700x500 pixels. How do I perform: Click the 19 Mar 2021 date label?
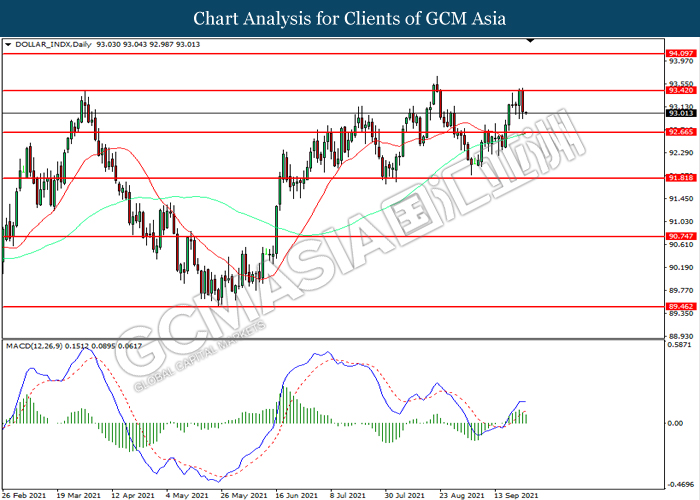pyautogui.click(x=79, y=496)
